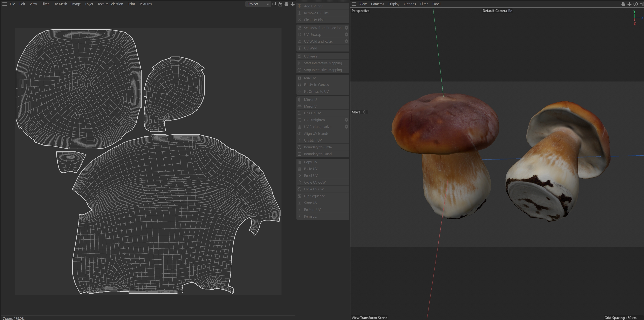Open UV Unwrap settings gear
Screen dimensions: 644x320
point(346,34)
